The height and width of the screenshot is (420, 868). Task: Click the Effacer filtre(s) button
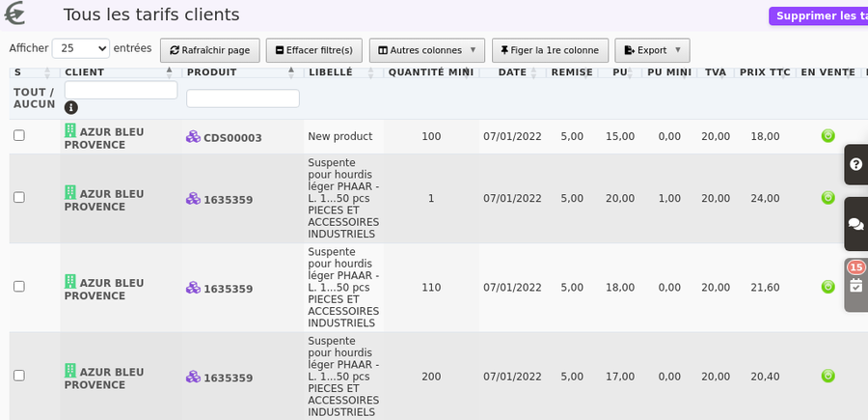[x=313, y=50]
